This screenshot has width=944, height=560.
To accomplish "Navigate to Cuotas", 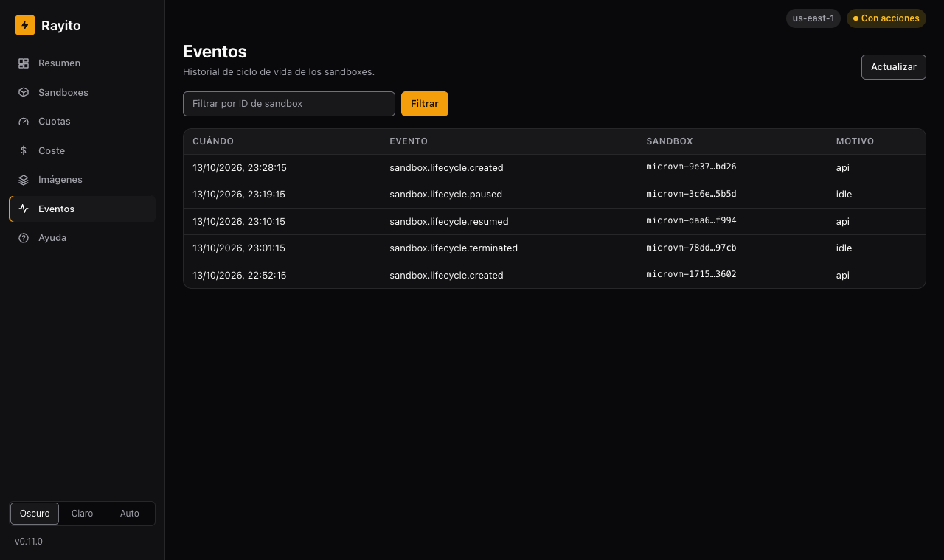I will 83,122.
